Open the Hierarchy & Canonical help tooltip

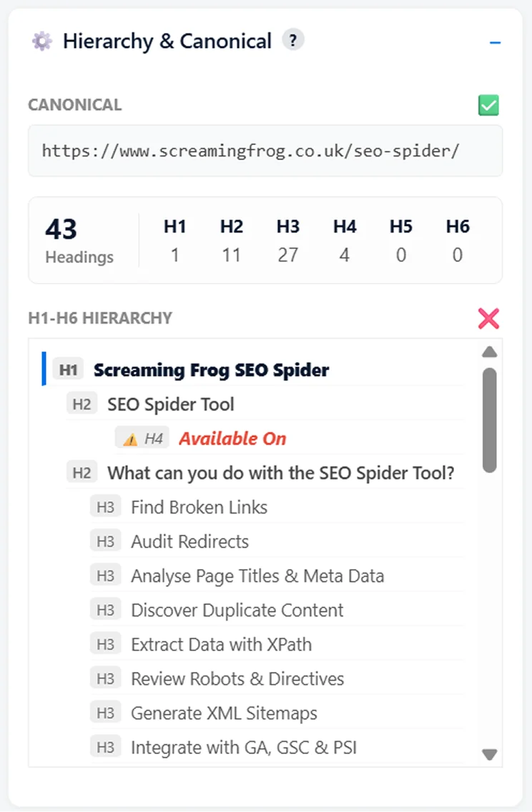coord(292,41)
